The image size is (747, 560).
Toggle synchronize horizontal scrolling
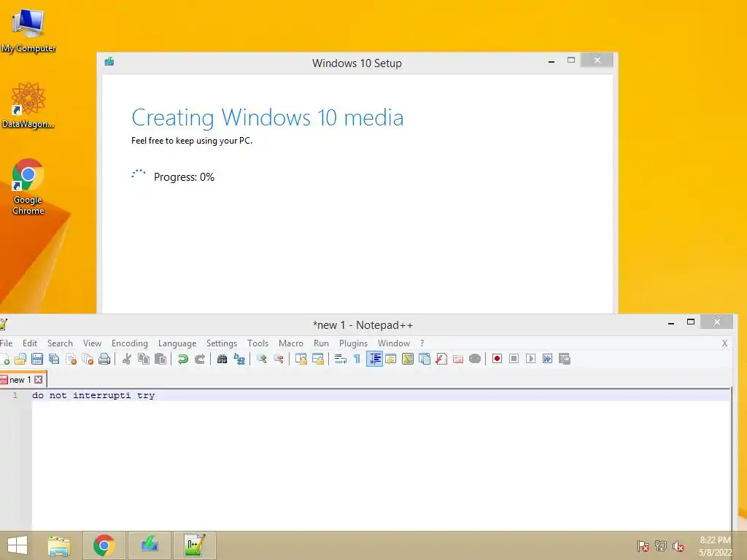[318, 359]
